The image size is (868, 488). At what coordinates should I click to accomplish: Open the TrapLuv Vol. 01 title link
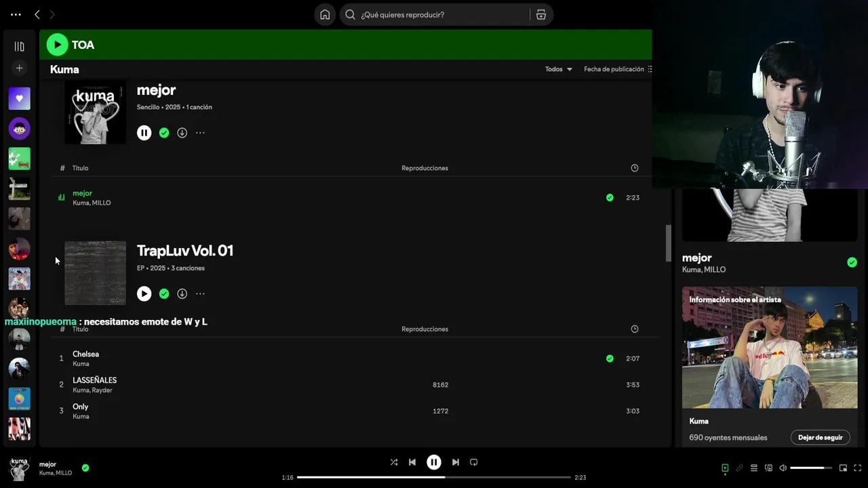click(185, 250)
